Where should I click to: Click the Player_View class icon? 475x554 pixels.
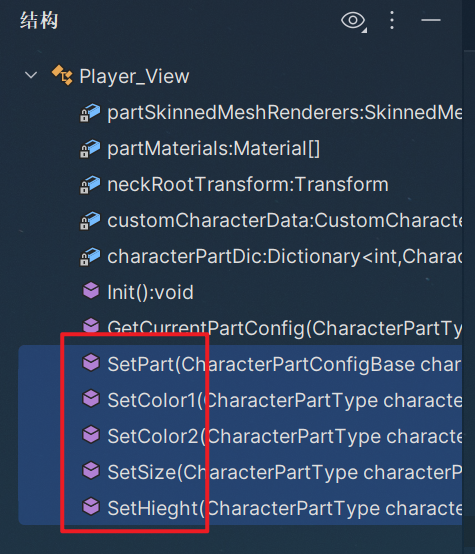tap(62, 75)
